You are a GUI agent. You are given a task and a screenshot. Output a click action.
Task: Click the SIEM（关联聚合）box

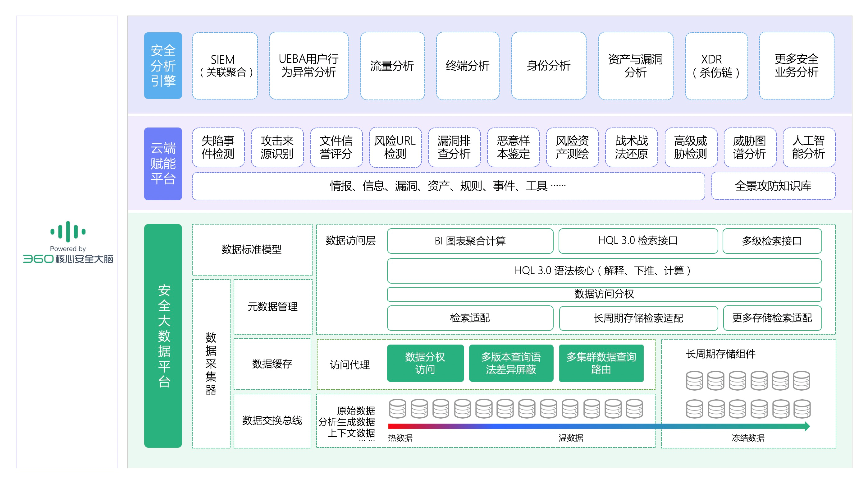click(225, 65)
